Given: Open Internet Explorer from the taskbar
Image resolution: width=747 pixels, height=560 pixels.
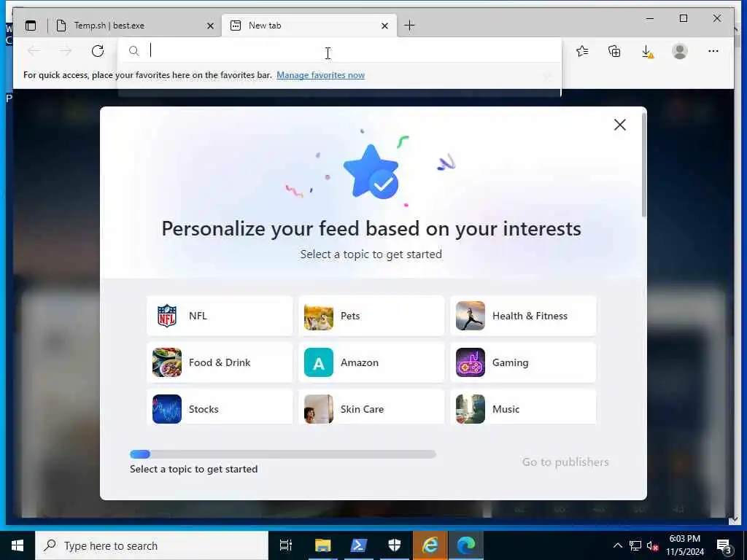Looking at the screenshot, I should (430, 545).
